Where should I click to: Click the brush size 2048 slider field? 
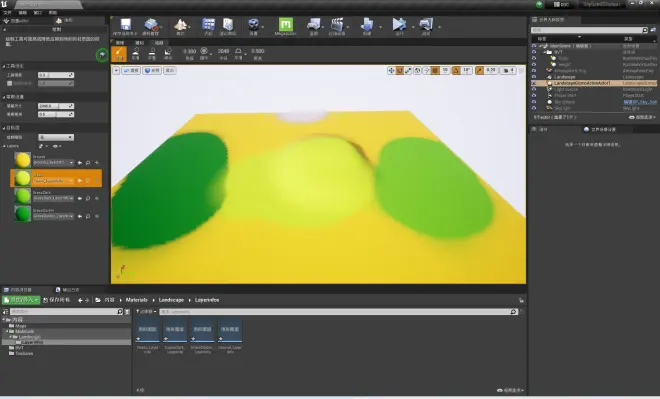[x=56, y=106]
